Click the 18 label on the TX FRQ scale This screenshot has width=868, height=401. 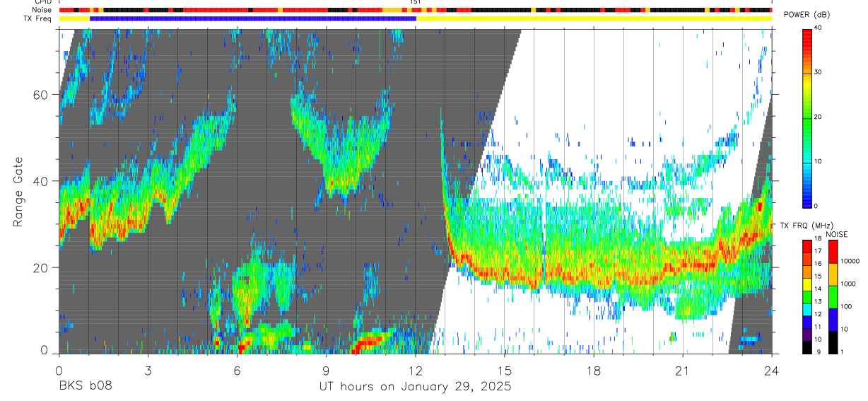[x=819, y=240]
